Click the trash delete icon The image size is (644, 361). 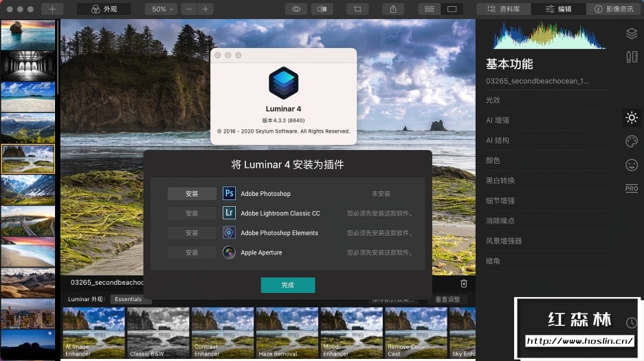464,283
